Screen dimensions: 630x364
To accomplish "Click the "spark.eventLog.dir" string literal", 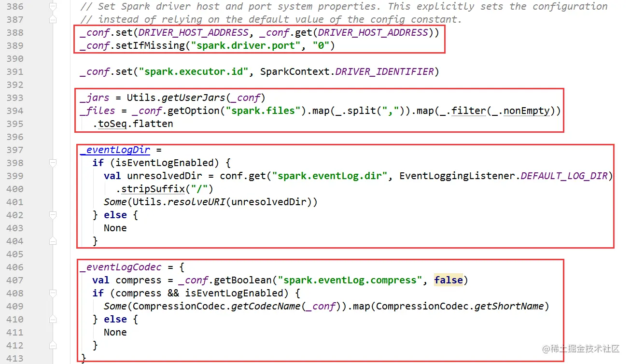I will click(330, 176).
